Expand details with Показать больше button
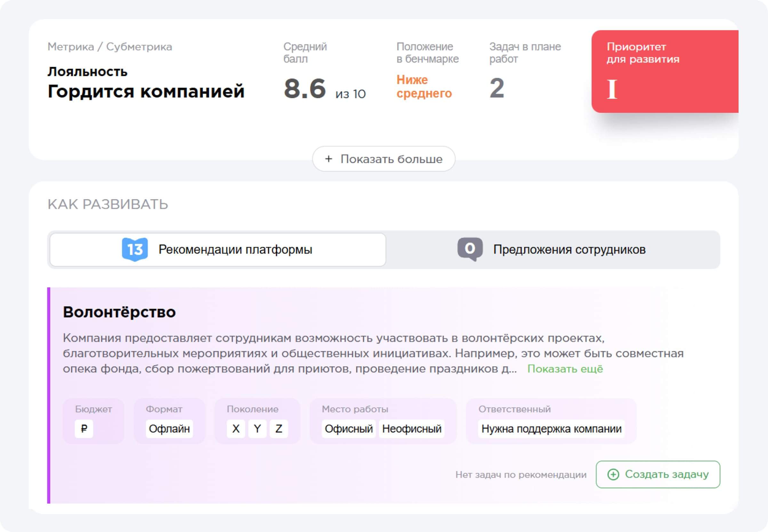The height and width of the screenshot is (532, 768). pos(384,159)
